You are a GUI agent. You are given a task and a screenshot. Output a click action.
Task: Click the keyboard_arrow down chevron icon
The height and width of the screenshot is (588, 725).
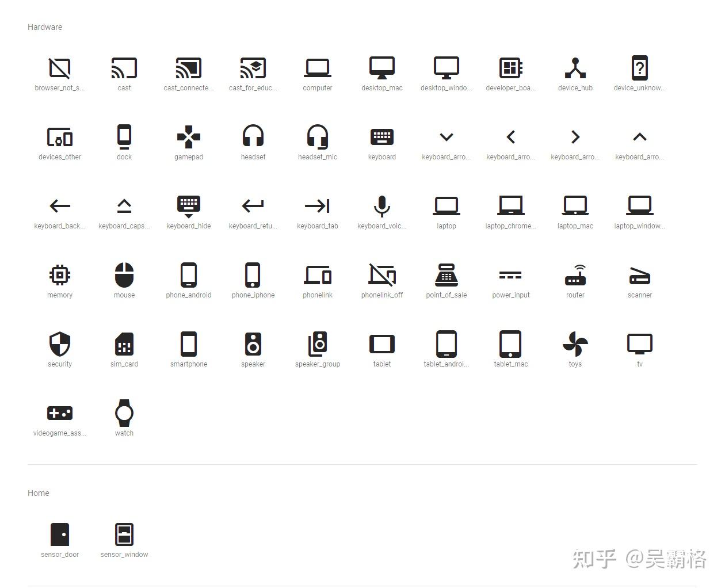click(446, 137)
